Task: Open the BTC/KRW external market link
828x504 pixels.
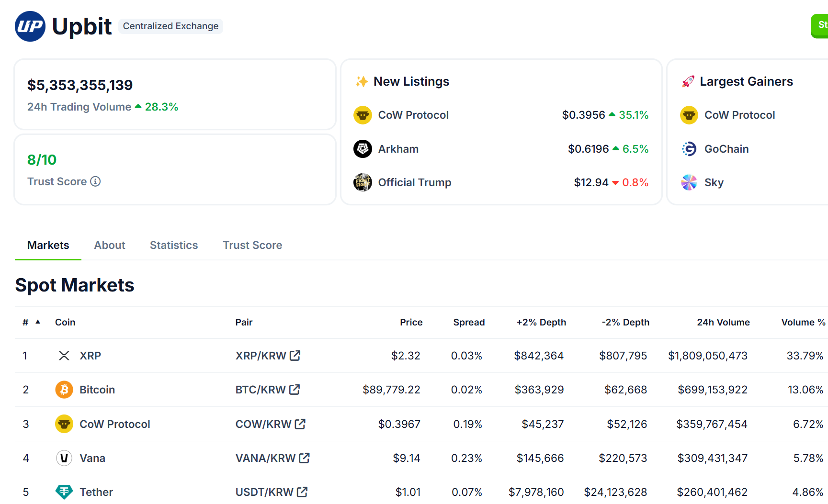Action: [x=294, y=390]
